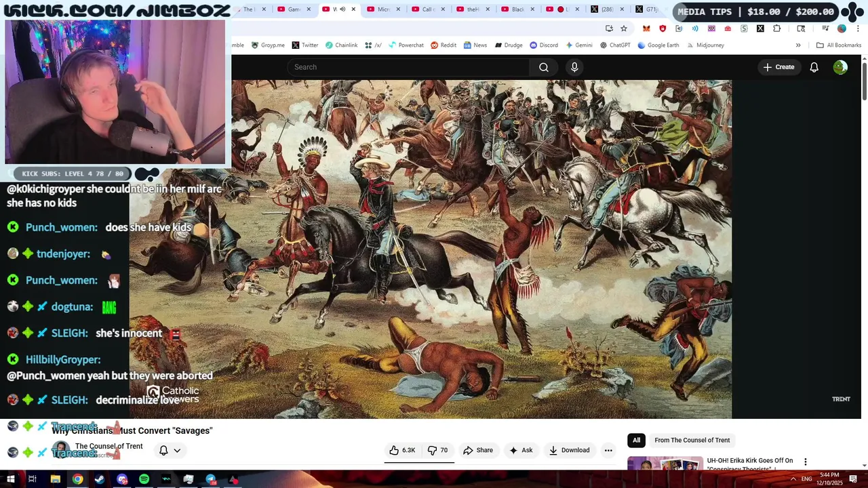Click the Ask button
The width and height of the screenshot is (868, 488).
tap(521, 450)
